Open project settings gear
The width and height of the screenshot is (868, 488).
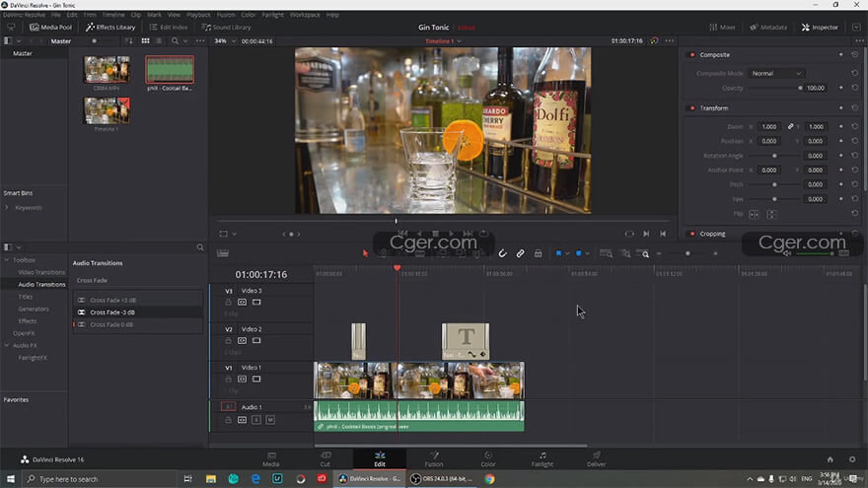point(852,459)
